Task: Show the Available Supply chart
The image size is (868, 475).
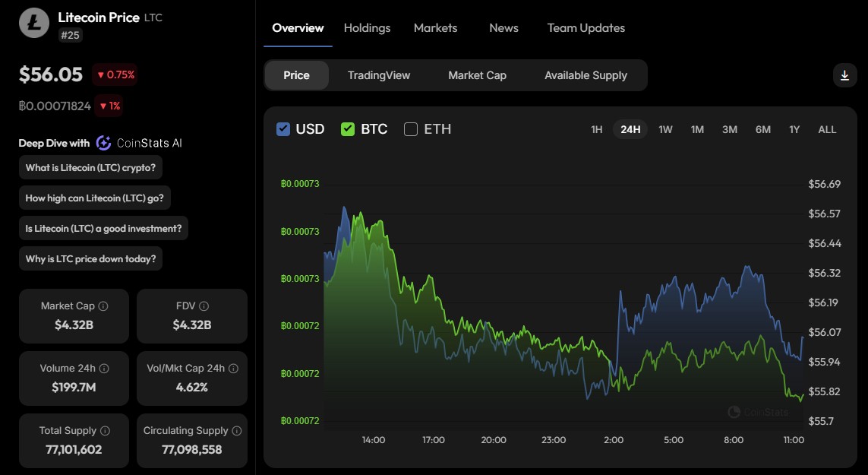Action: click(x=586, y=75)
